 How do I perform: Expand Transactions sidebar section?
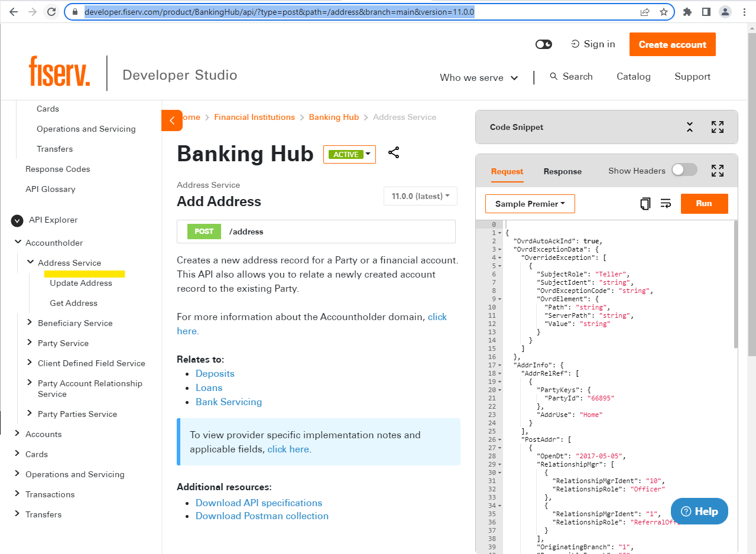pos(17,494)
